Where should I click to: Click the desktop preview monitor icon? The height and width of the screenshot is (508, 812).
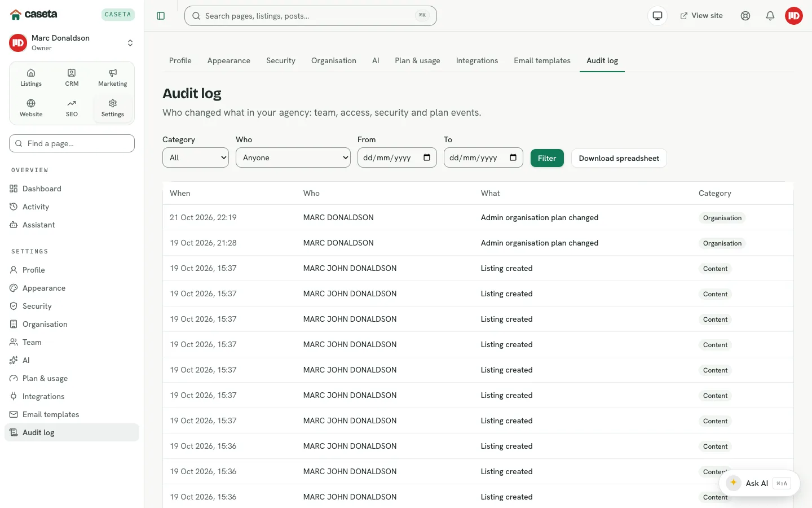click(657, 16)
